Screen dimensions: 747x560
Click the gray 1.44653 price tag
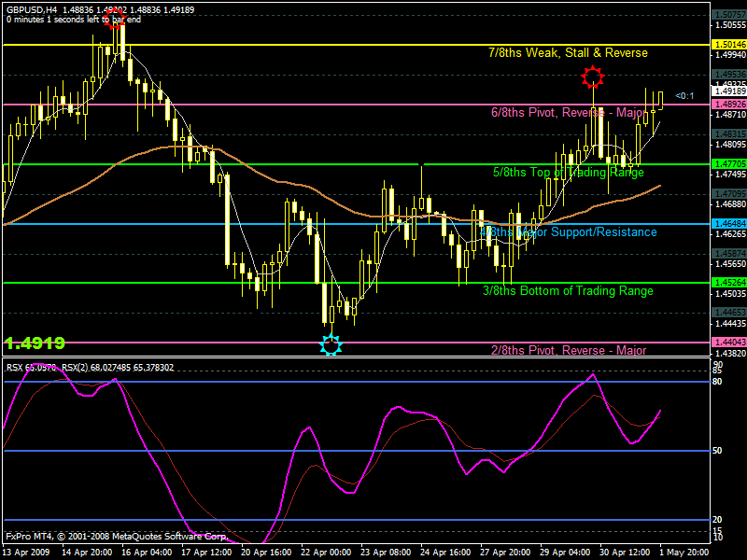pos(729,313)
